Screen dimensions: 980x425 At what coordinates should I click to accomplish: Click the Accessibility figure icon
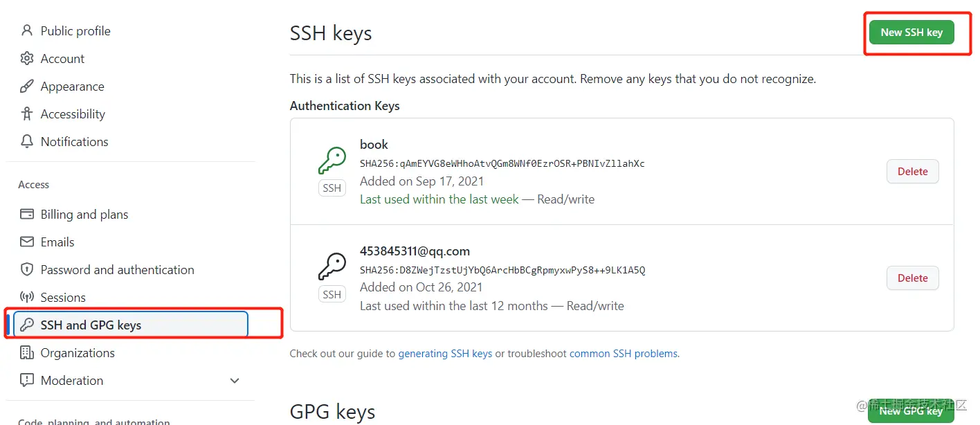27,114
